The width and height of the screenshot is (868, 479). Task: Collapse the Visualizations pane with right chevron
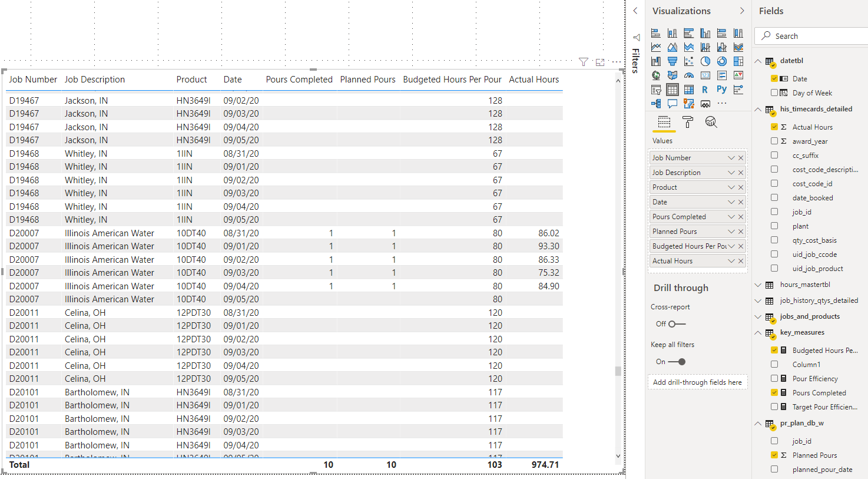coord(742,11)
